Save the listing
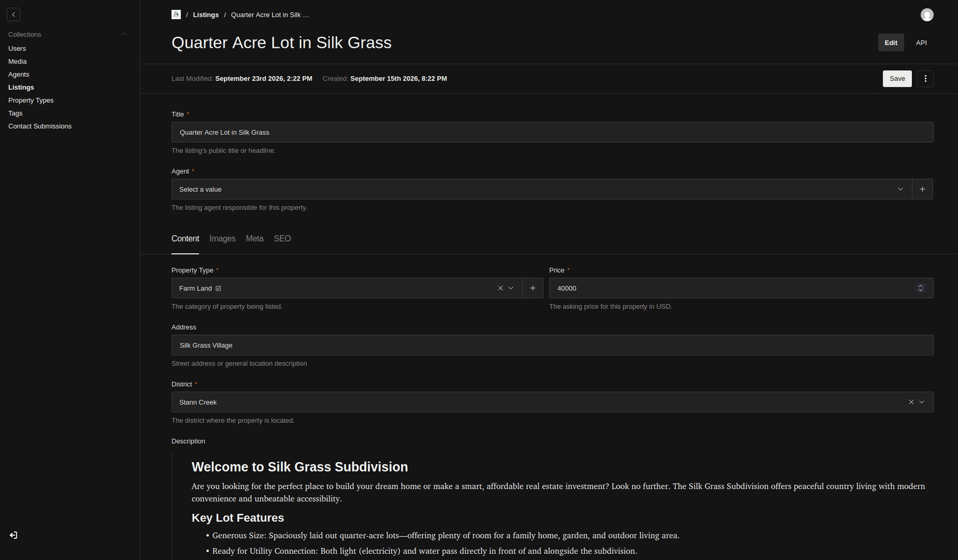Image resolution: width=958 pixels, height=560 pixels. (x=898, y=79)
